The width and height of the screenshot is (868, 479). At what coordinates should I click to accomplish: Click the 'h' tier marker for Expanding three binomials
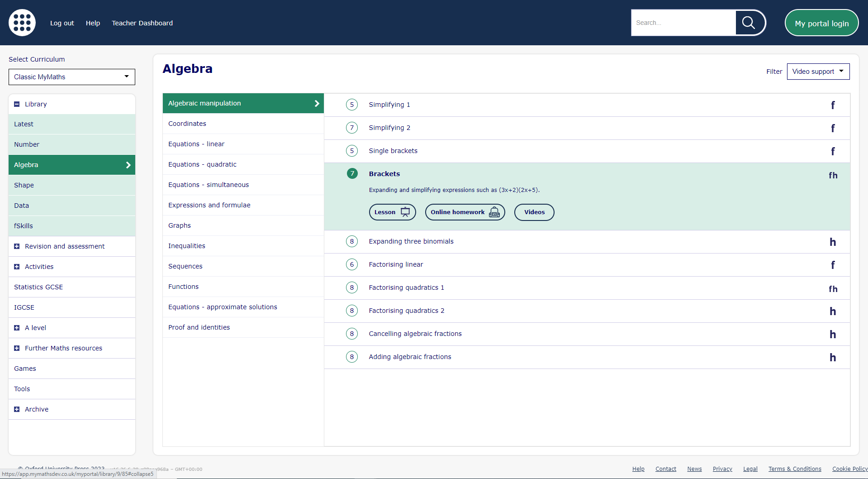coord(833,242)
